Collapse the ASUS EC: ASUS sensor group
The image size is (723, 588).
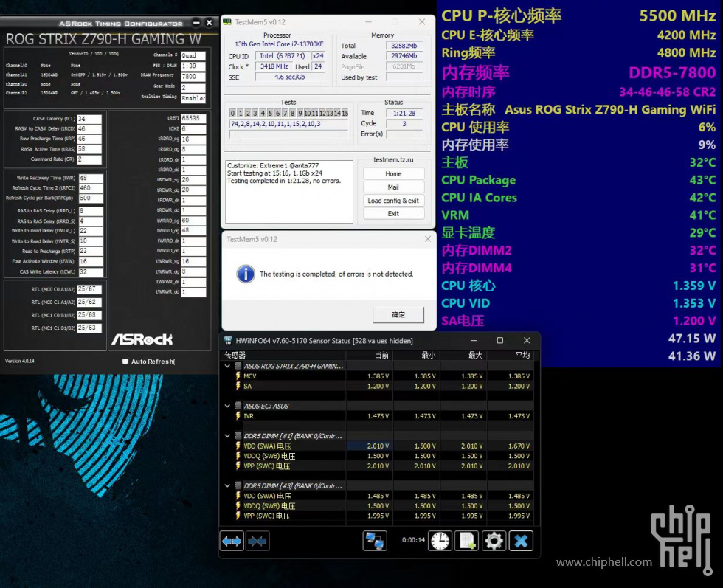(227, 406)
